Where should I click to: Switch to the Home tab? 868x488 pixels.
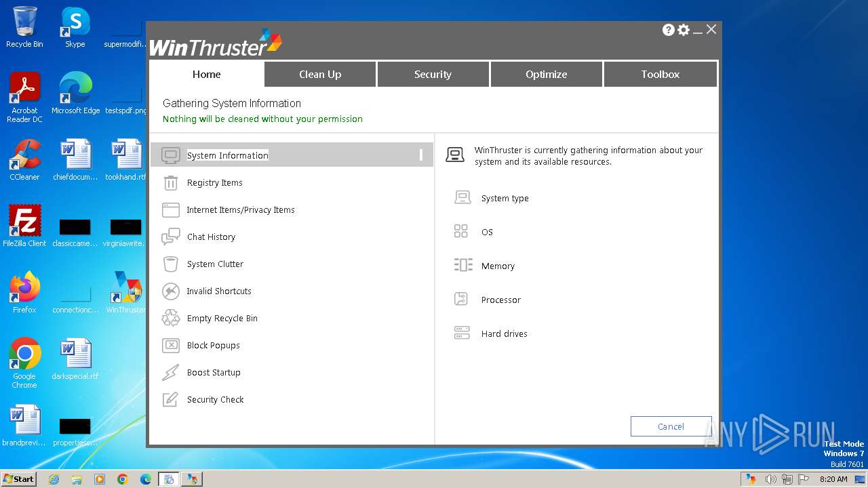[x=206, y=75]
